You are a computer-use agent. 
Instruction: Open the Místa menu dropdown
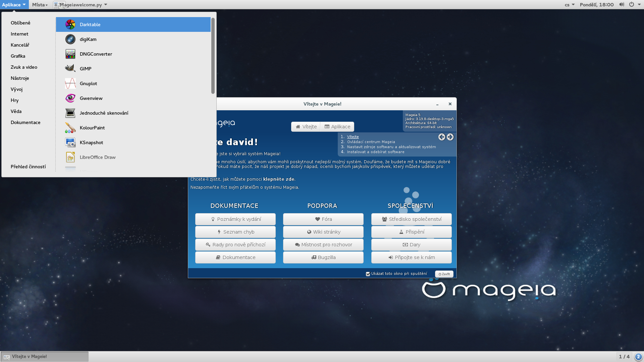(40, 5)
